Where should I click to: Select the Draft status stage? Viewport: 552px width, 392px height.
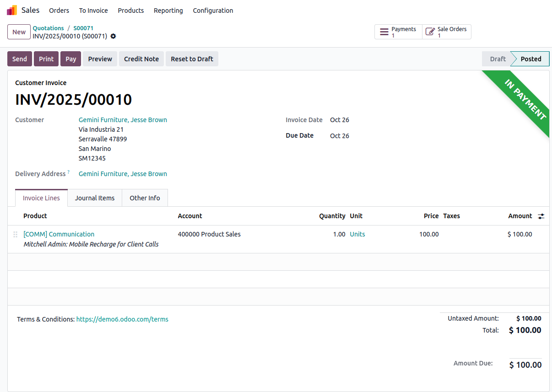[498, 59]
